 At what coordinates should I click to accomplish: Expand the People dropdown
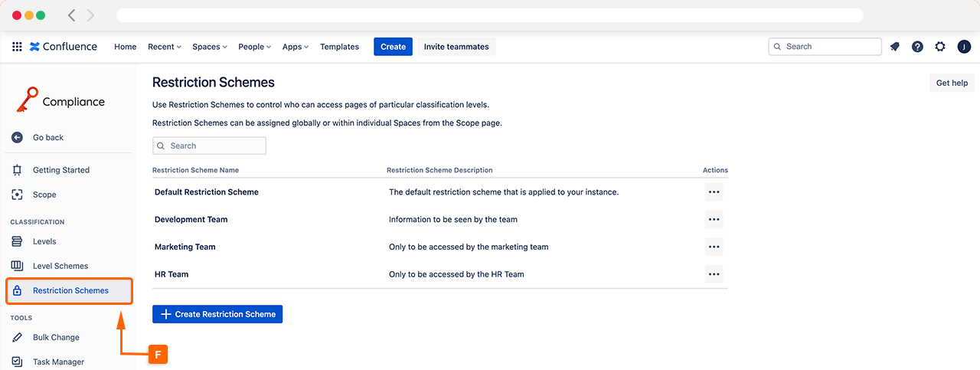pyautogui.click(x=255, y=47)
